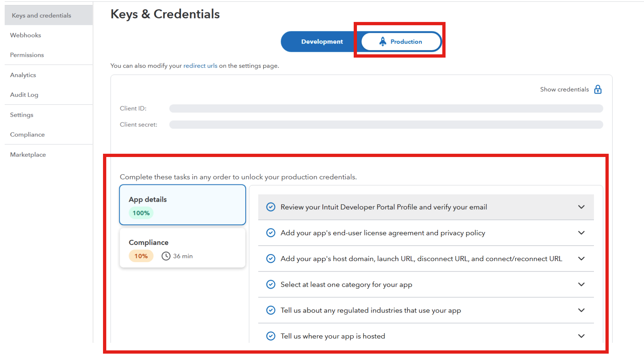Click the lock icon beside Show credentials
Screen dimensions: 644x363
tap(598, 89)
